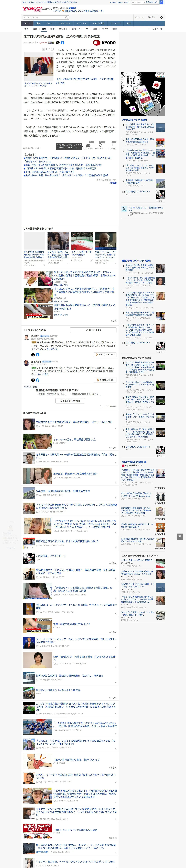186x868 pixels.
Task: Open 購入履歴 in the header
Action: 152,17
